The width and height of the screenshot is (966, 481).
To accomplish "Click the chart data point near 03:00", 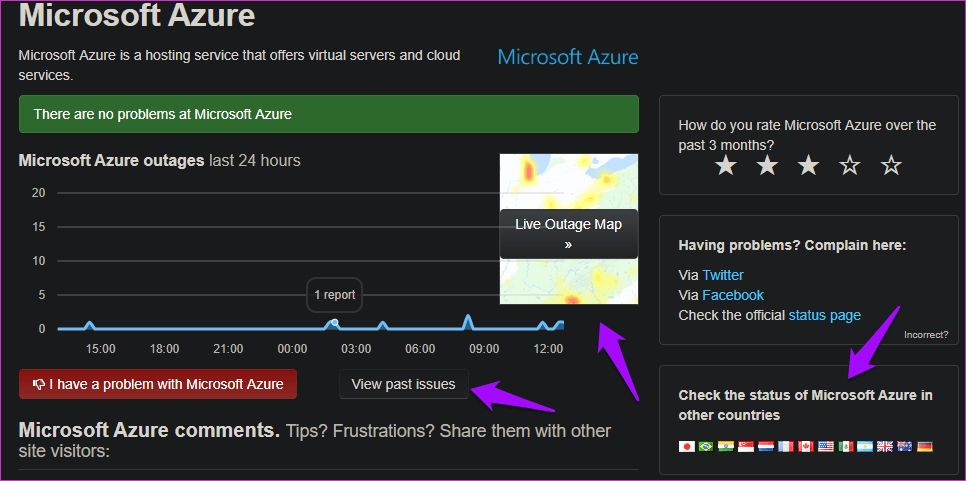I will coord(335,322).
